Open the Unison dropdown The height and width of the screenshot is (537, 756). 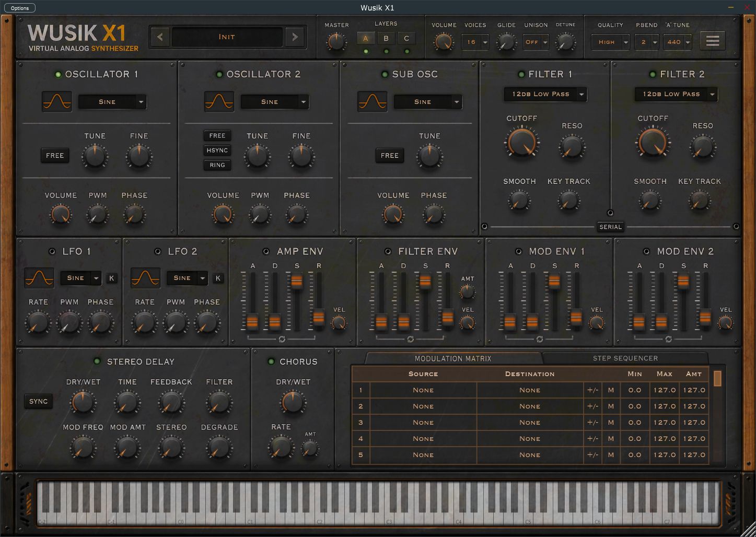coord(536,42)
